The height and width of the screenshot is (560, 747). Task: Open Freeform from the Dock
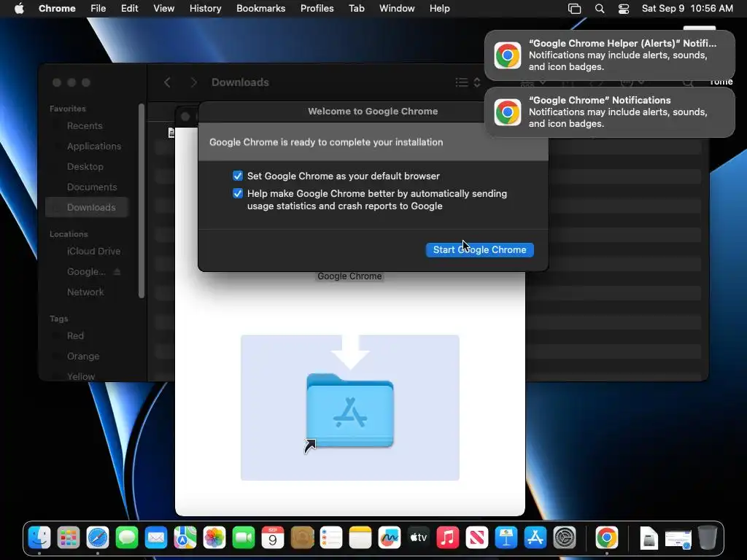coord(390,538)
